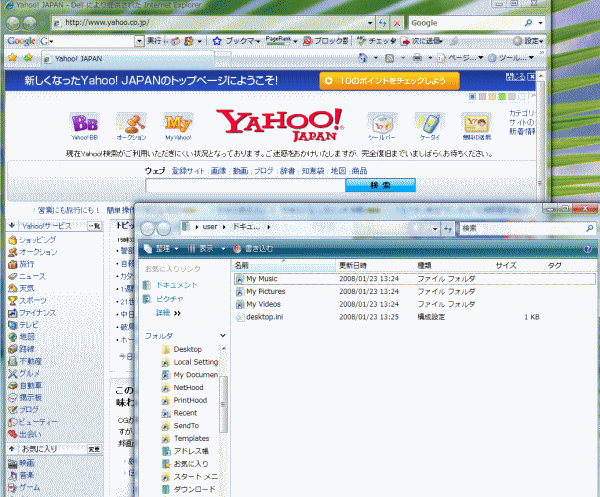Image resolution: width=600 pixels, height=497 pixels.
Task: Open the Explorer Views (表示) dropdown
Action: 223,249
